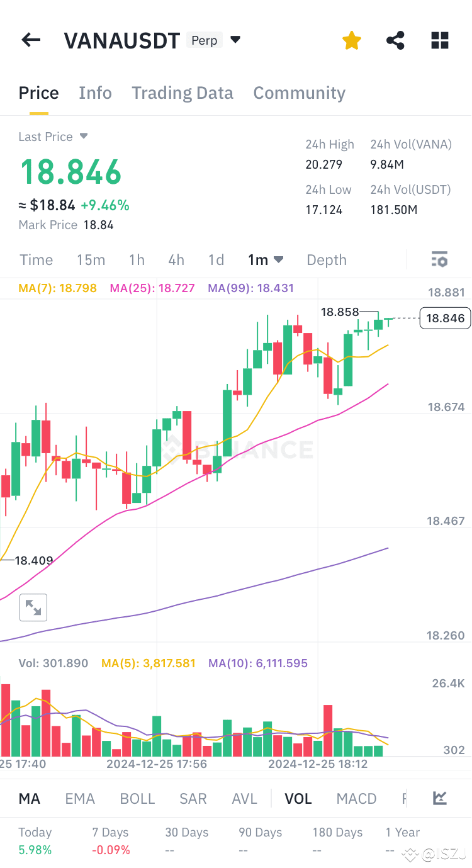The width and height of the screenshot is (472, 868).
Task: Open the Info tab
Action: point(95,93)
